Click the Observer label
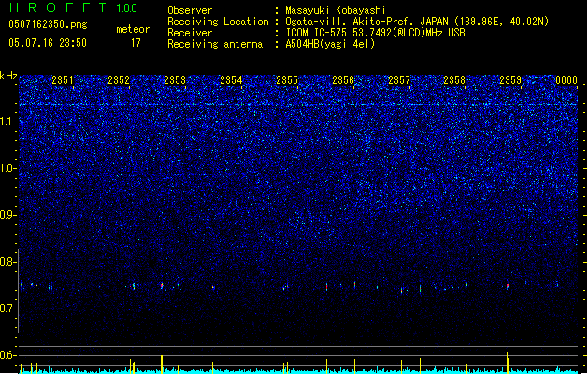The image size is (588, 374). tap(190, 10)
